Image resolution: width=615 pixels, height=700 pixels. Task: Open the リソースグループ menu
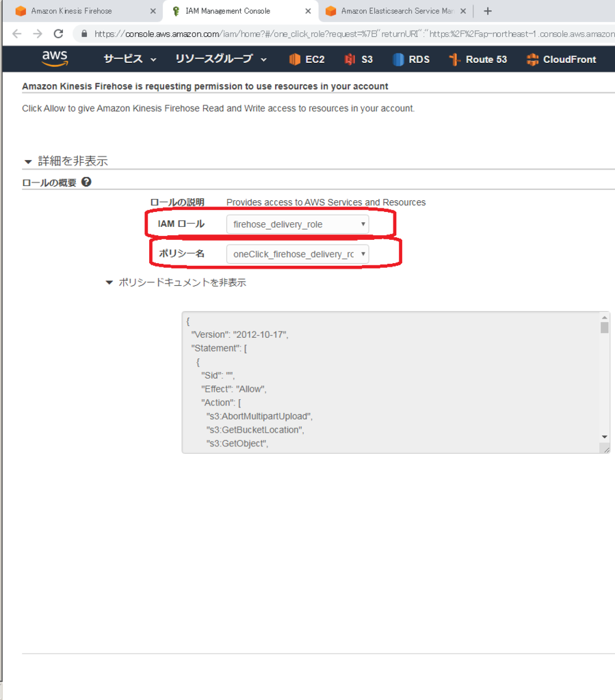221,59
